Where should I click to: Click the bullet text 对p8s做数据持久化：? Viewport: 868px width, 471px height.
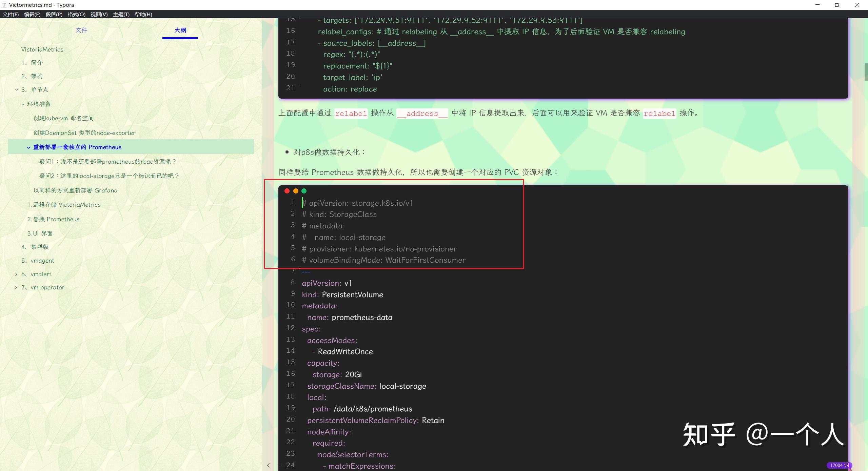[330, 152]
